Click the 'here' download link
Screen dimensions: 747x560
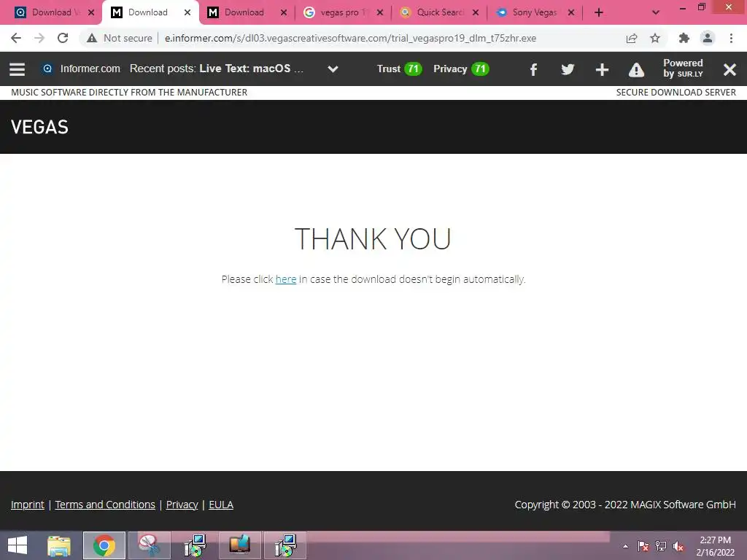[286, 279]
